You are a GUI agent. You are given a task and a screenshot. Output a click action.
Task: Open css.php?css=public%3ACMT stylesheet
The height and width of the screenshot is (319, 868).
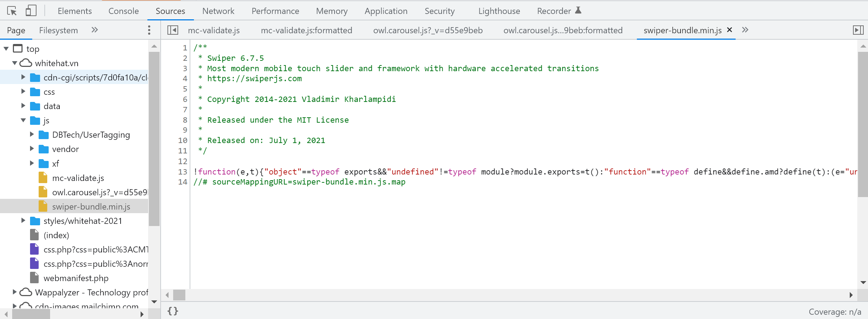coord(96,250)
